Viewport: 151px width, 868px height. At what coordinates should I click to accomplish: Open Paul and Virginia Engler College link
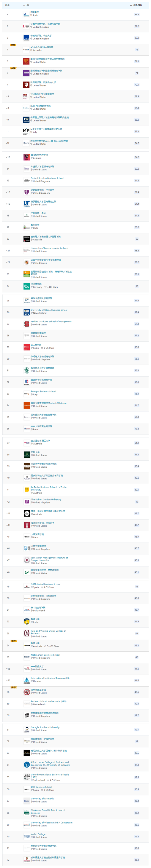pos(49,632)
